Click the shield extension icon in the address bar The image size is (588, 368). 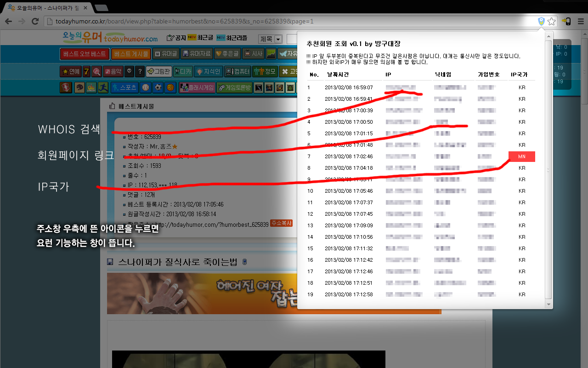point(542,21)
